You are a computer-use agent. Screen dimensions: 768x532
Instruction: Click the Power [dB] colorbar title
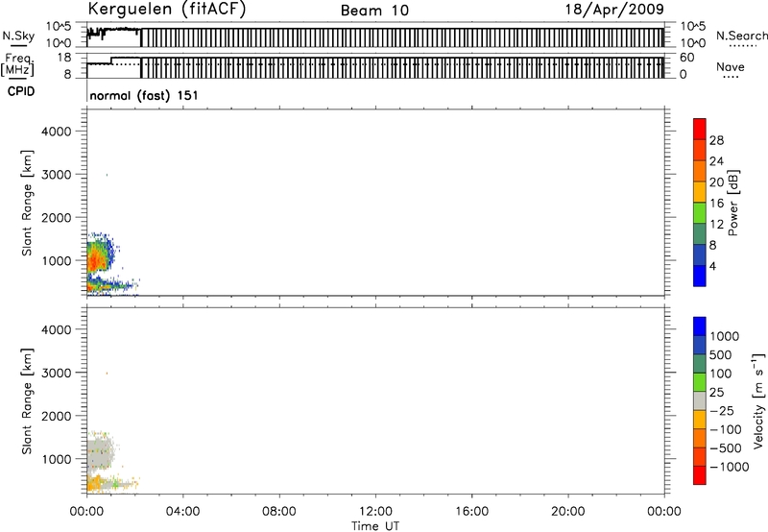[x=732, y=203]
